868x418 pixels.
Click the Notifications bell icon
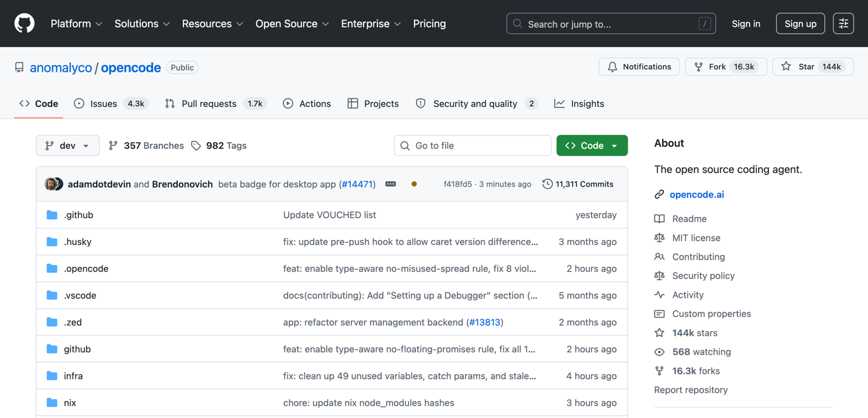(612, 67)
